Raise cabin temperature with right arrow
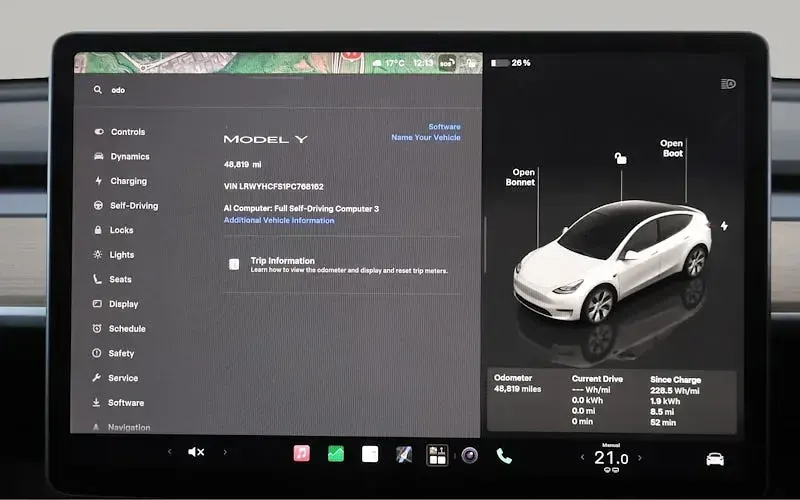Screen dimensions: 800x500 click(640, 458)
